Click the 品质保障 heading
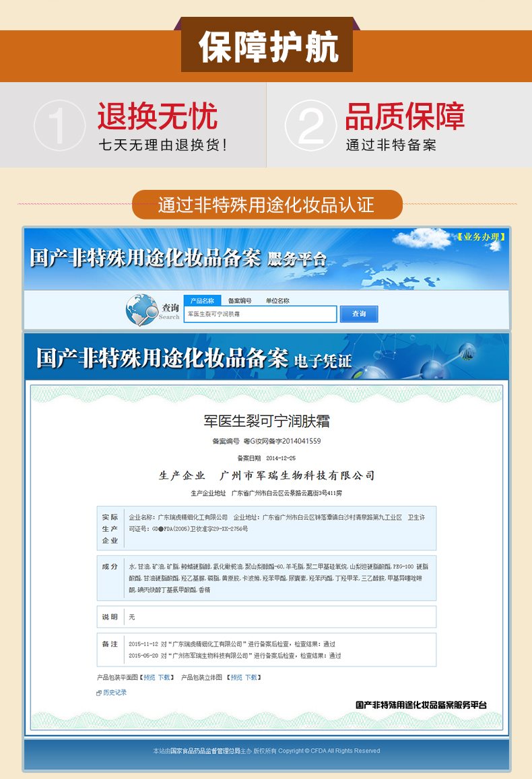The height and width of the screenshot is (779, 532). (x=405, y=116)
